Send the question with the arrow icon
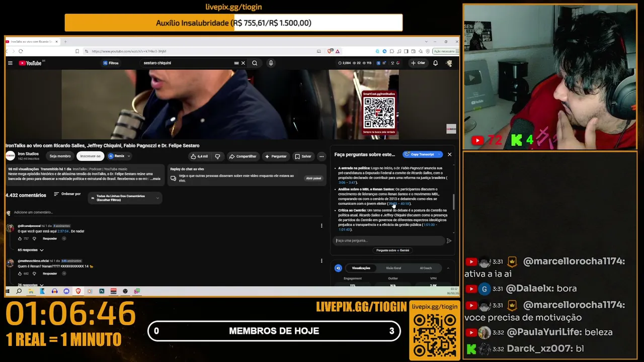 pyautogui.click(x=449, y=241)
